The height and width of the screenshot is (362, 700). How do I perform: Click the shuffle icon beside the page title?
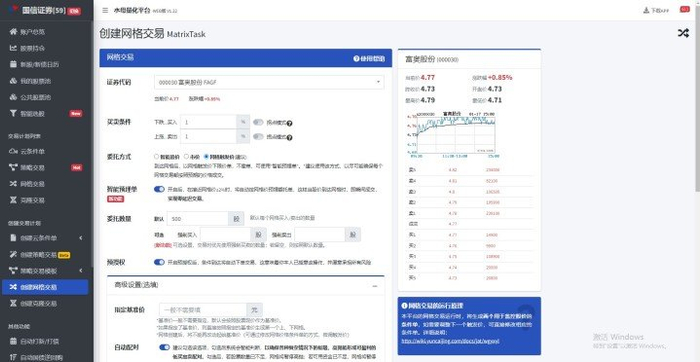pyautogui.click(x=683, y=33)
